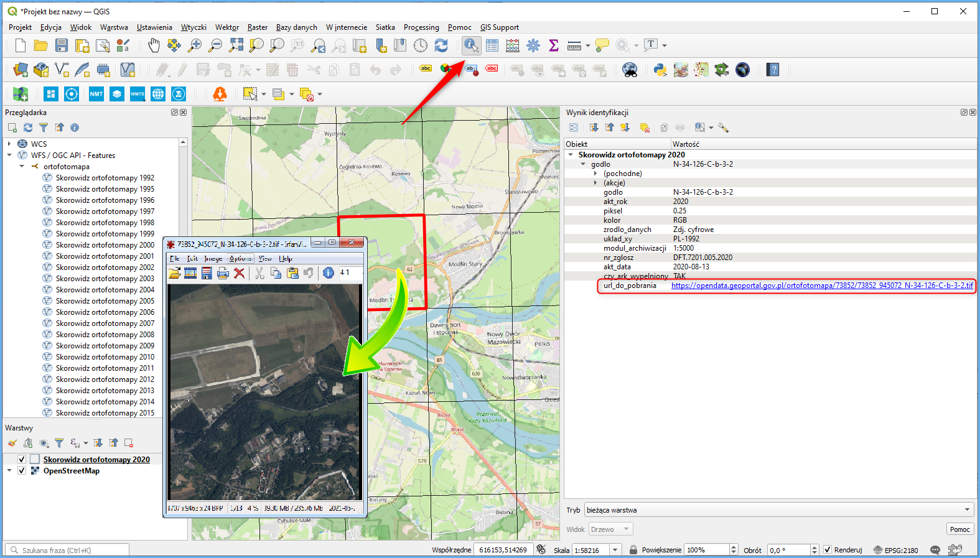Open the url_do_pobrania download link
Screen dimensions: 980x558
(822, 286)
